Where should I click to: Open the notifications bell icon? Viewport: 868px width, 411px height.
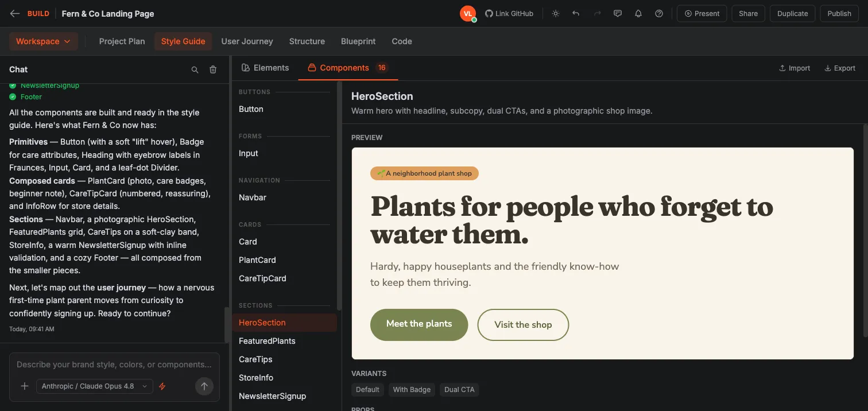[x=638, y=14]
